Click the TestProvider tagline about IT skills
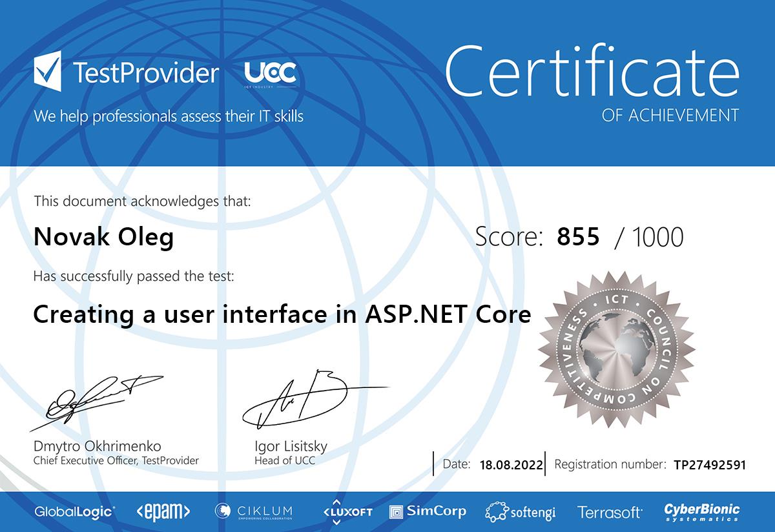Viewport: 775px width, 532px height. [x=169, y=117]
